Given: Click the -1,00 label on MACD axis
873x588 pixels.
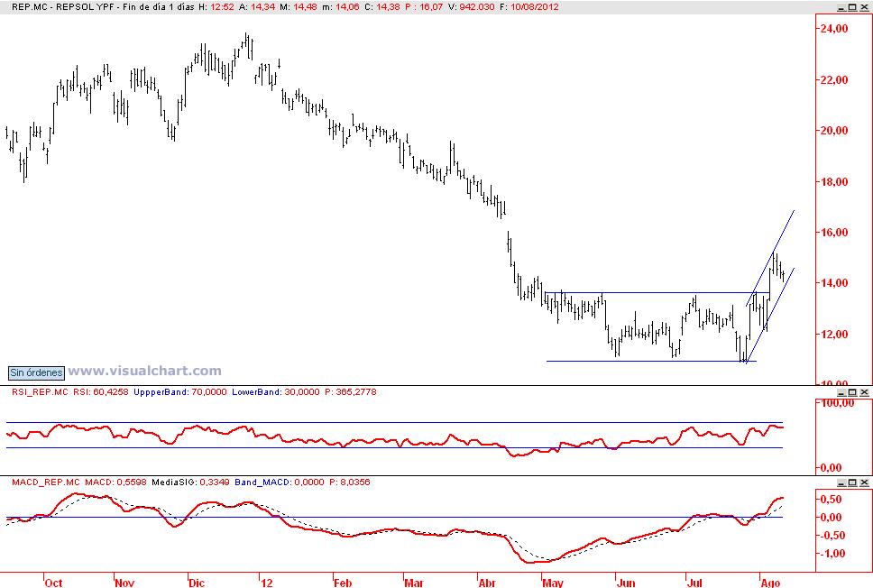Looking at the screenshot, I should (x=832, y=554).
